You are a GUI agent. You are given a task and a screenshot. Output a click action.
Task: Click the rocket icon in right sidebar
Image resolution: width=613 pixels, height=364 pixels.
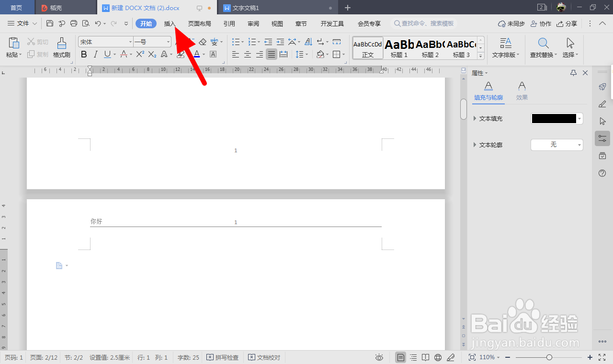click(602, 87)
